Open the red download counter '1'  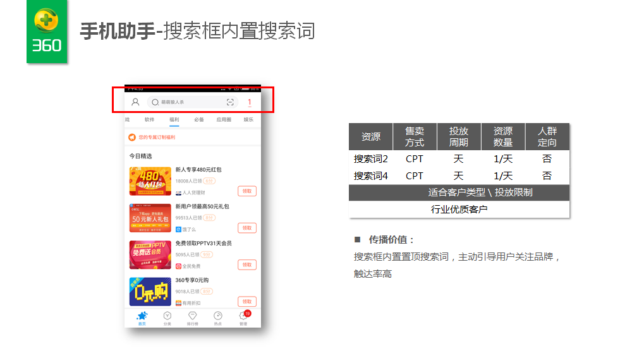pyautogui.click(x=249, y=102)
